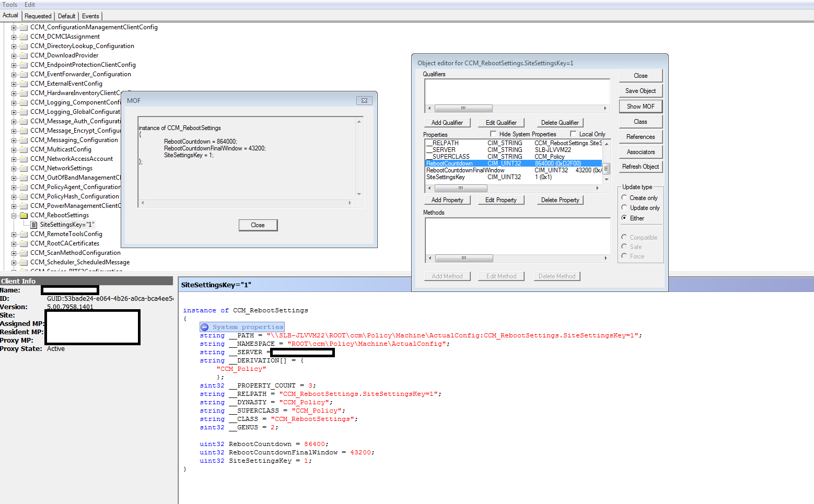The width and height of the screenshot is (814, 504).
Task: Click the SiteSettingsKey="1" instance icon
Action: pyautogui.click(x=34, y=224)
